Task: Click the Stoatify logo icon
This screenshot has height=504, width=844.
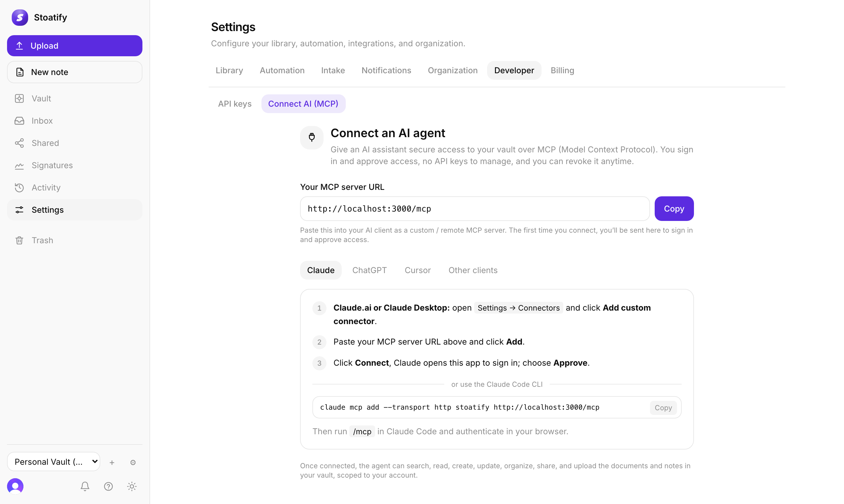Action: 20,17
